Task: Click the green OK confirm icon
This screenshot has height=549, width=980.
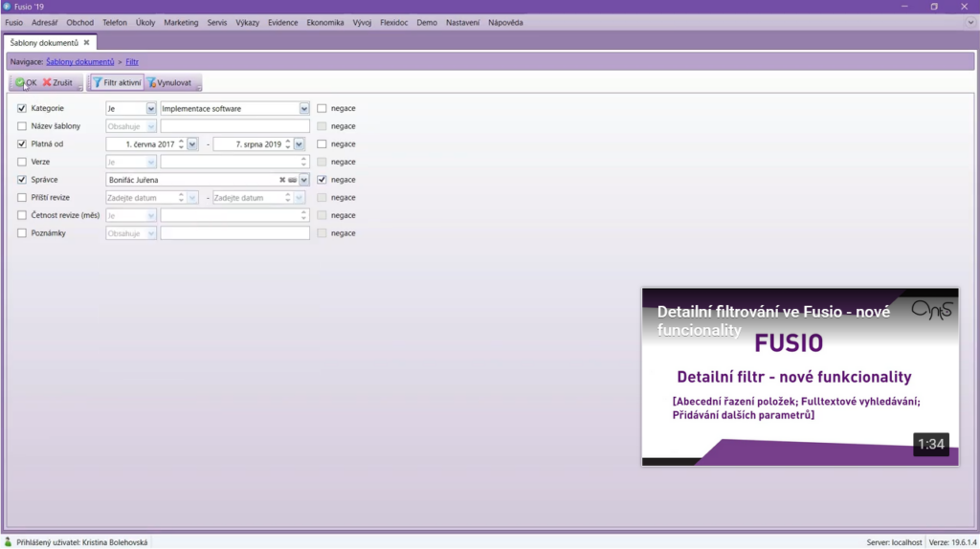Action: point(20,83)
